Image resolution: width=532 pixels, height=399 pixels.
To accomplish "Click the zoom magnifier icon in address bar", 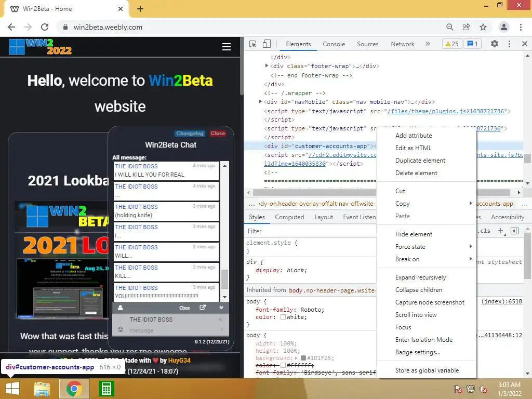I will (x=449, y=27).
